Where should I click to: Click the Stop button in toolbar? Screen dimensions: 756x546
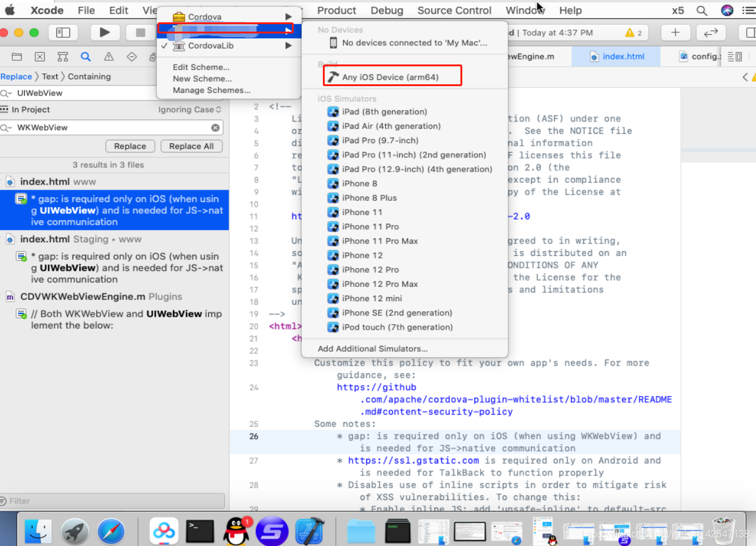(x=139, y=33)
